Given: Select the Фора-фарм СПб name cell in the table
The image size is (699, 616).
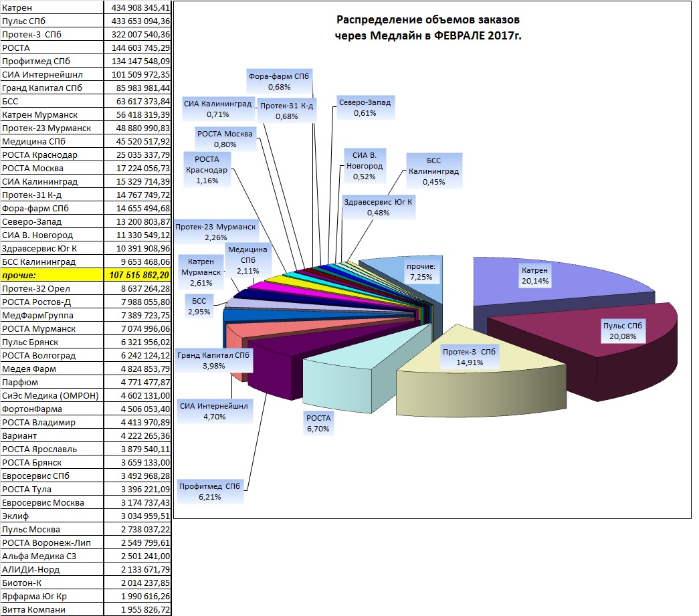Looking at the screenshot, I should (x=52, y=208).
